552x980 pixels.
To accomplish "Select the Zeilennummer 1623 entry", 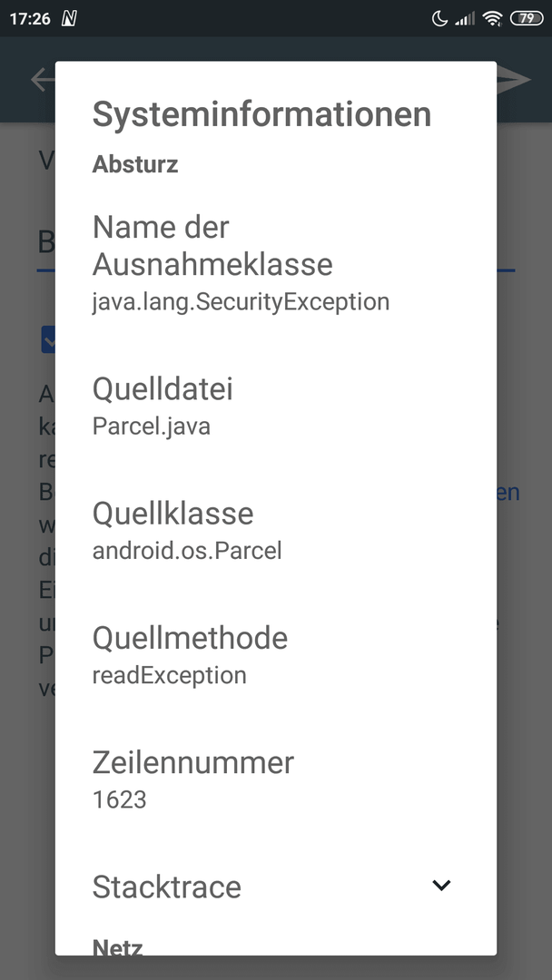I will (276, 780).
